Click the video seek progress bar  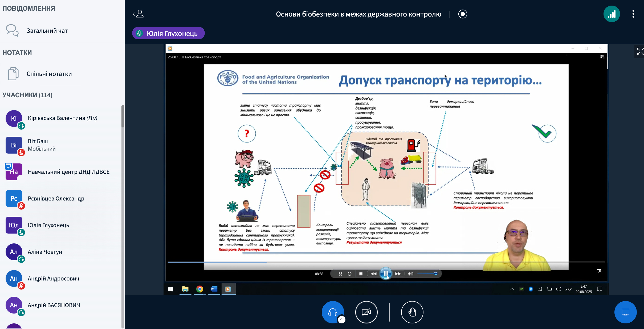[386, 262]
